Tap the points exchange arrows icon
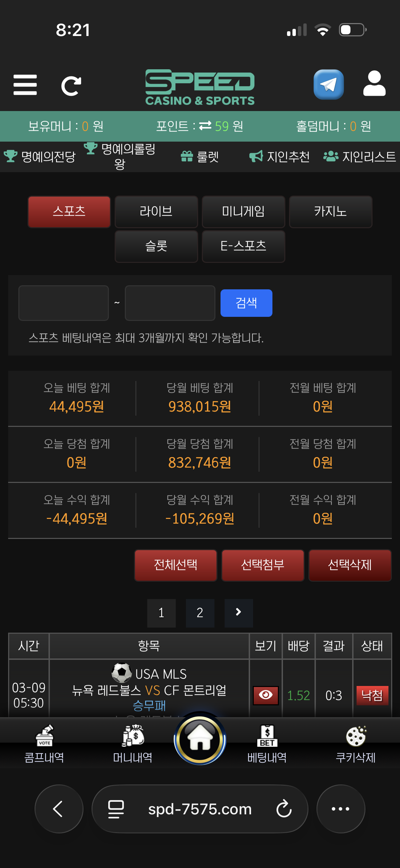This screenshot has width=400, height=868. [205, 126]
